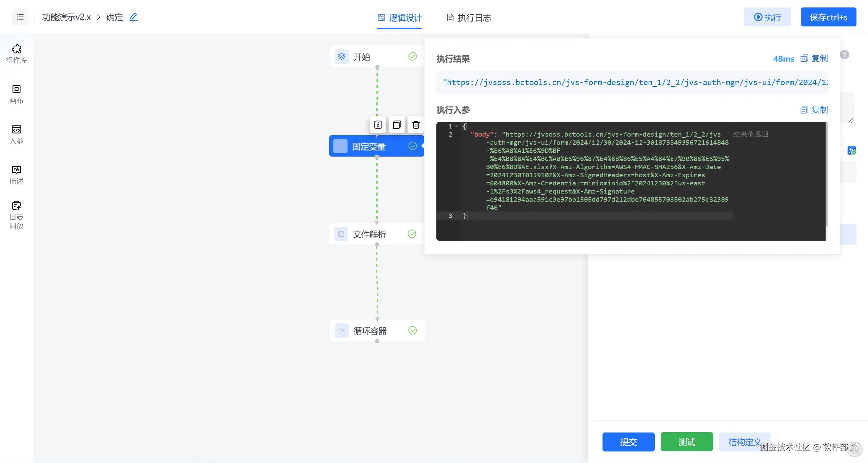Screen dimensions: 868x463
Task: Delete node with trash icon
Action: tap(416, 125)
